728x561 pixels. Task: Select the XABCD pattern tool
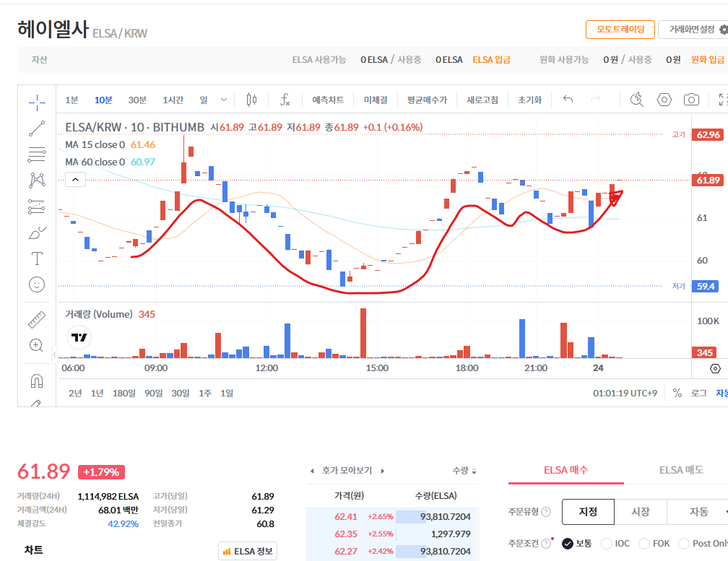pyautogui.click(x=37, y=181)
